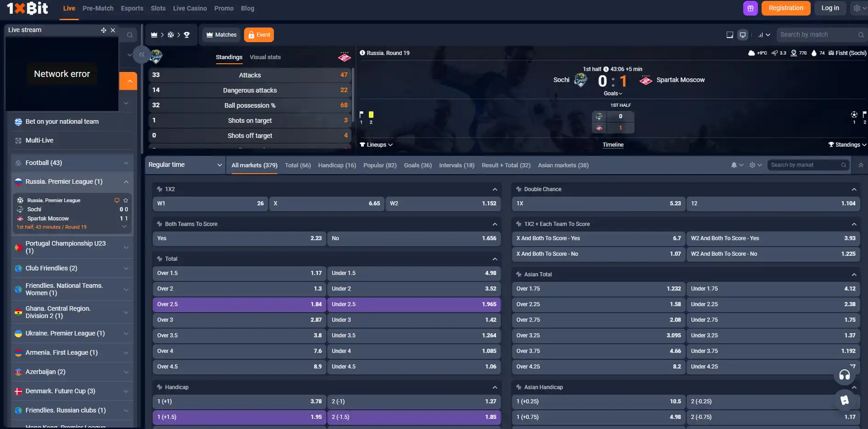Click the trophy breadcrumb icon
Image resolution: width=868 pixels, height=429 pixels.
[187, 35]
